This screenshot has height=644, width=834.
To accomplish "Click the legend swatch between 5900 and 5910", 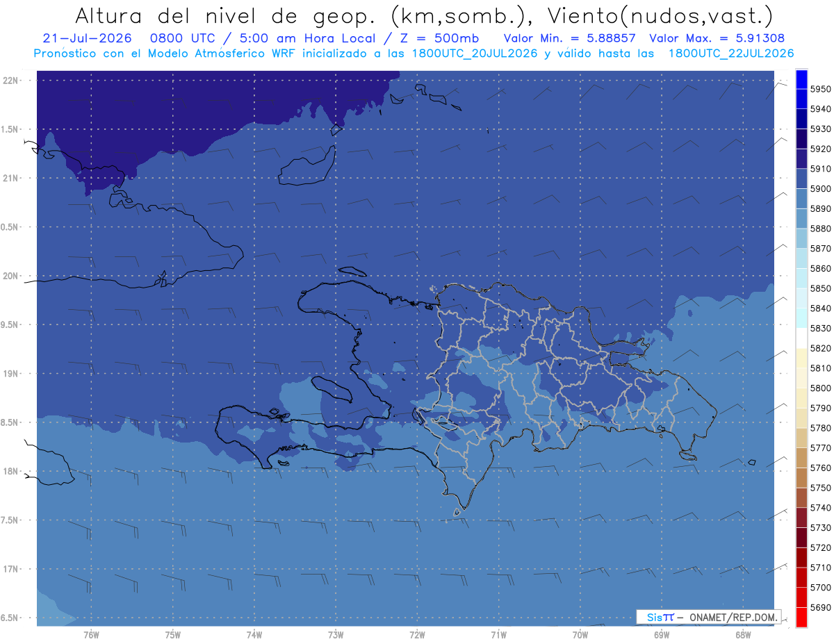I will click(x=801, y=179).
